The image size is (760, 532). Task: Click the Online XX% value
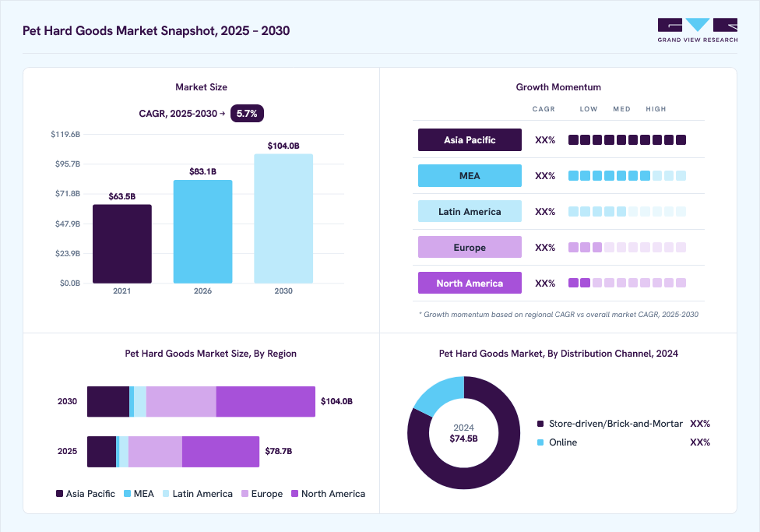[x=700, y=442]
